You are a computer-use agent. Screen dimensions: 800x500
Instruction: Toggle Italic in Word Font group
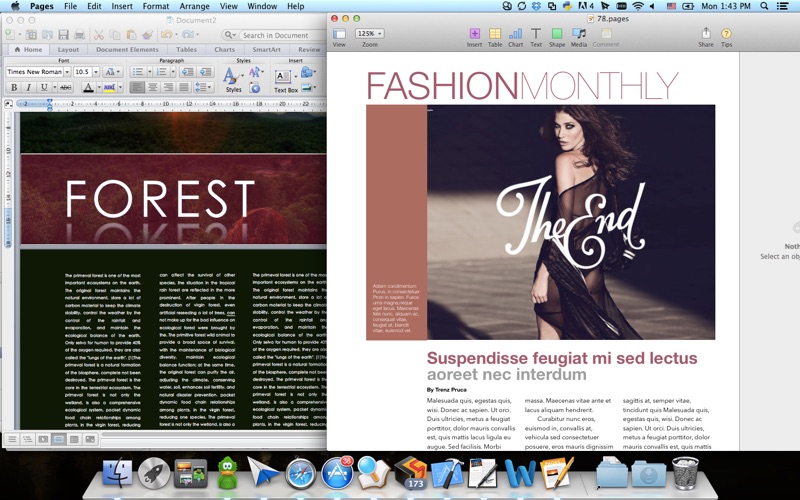coord(29,88)
